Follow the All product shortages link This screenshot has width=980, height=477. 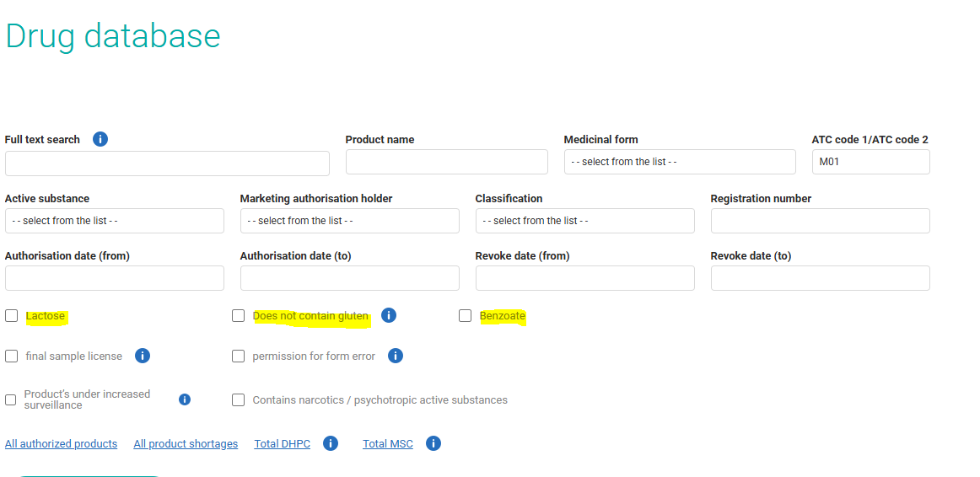pyautogui.click(x=186, y=444)
